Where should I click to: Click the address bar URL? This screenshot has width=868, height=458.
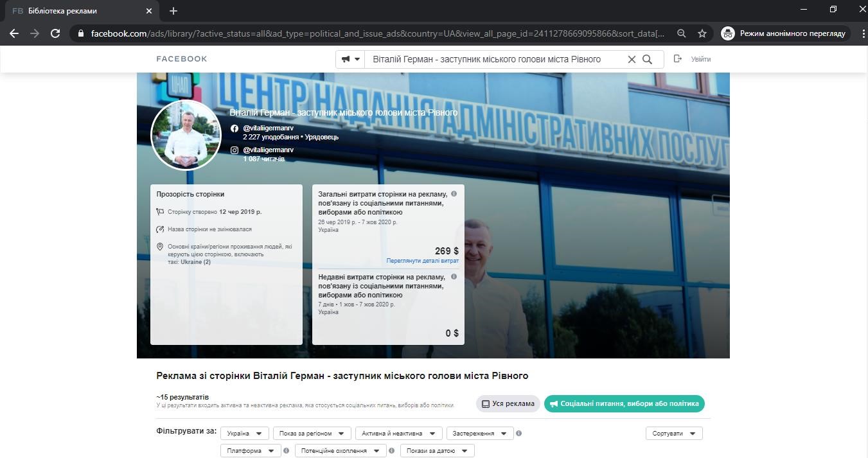(x=378, y=33)
